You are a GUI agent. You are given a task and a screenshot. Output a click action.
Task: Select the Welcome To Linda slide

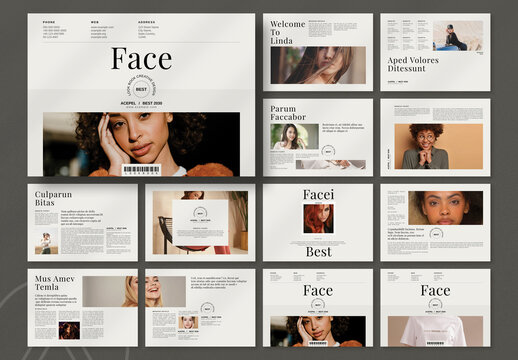point(318,52)
